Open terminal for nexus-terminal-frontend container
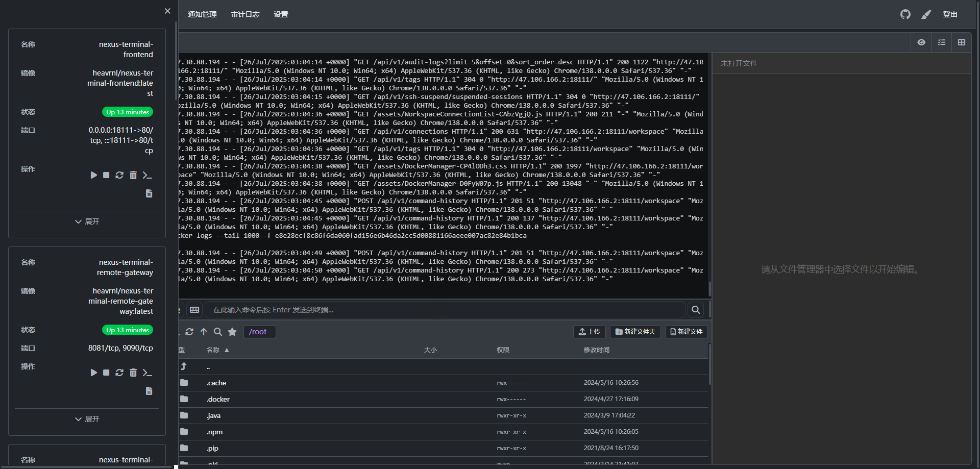This screenshot has width=980, height=469. pyautogui.click(x=148, y=175)
